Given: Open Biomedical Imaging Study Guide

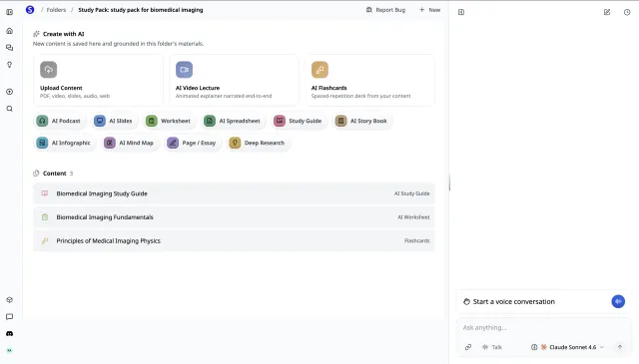Looking at the screenshot, I should 234,193.
